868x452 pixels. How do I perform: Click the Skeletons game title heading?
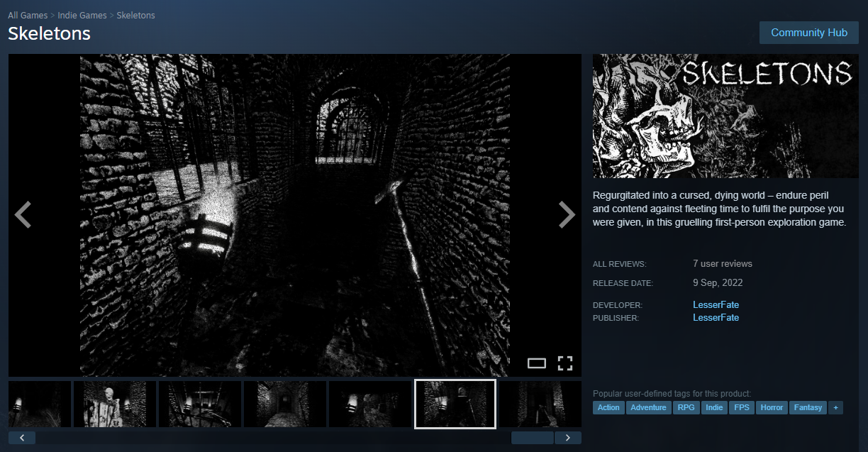49,33
